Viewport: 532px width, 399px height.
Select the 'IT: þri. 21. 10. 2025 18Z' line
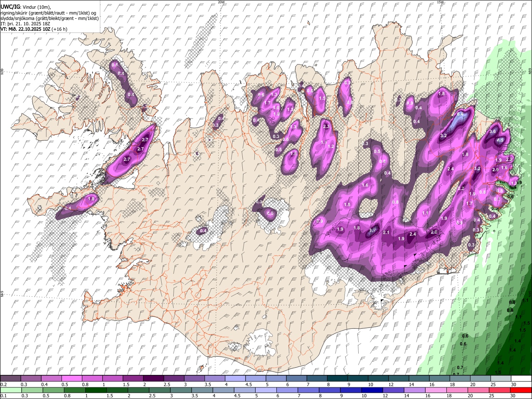(25, 24)
